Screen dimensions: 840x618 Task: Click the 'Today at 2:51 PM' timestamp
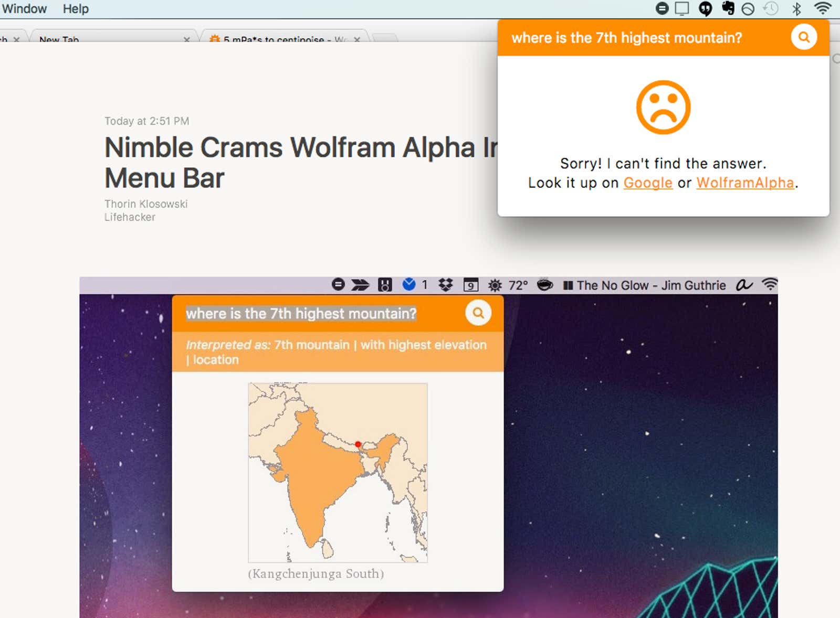pyautogui.click(x=146, y=121)
